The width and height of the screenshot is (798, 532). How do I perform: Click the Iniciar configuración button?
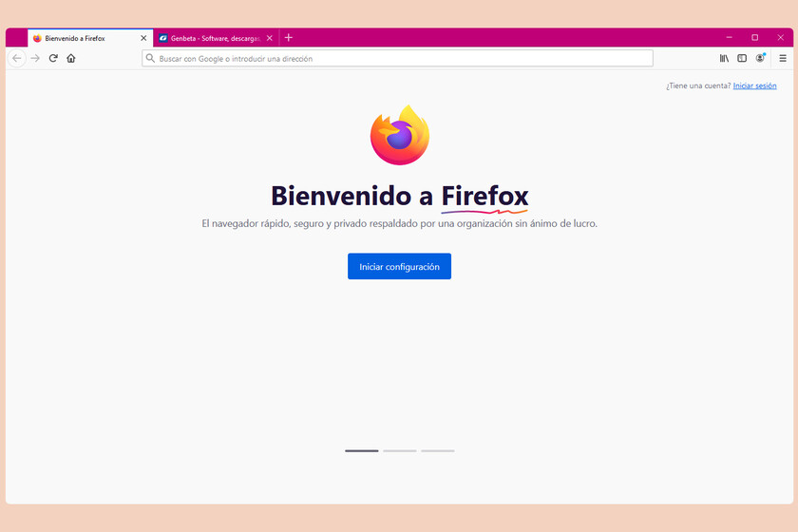pyautogui.click(x=400, y=266)
